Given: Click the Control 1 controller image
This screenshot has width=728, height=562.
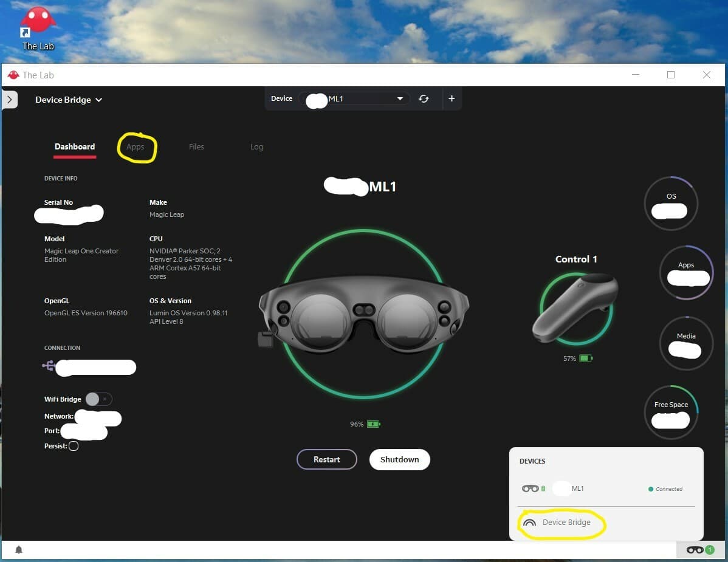Looking at the screenshot, I should tap(575, 307).
